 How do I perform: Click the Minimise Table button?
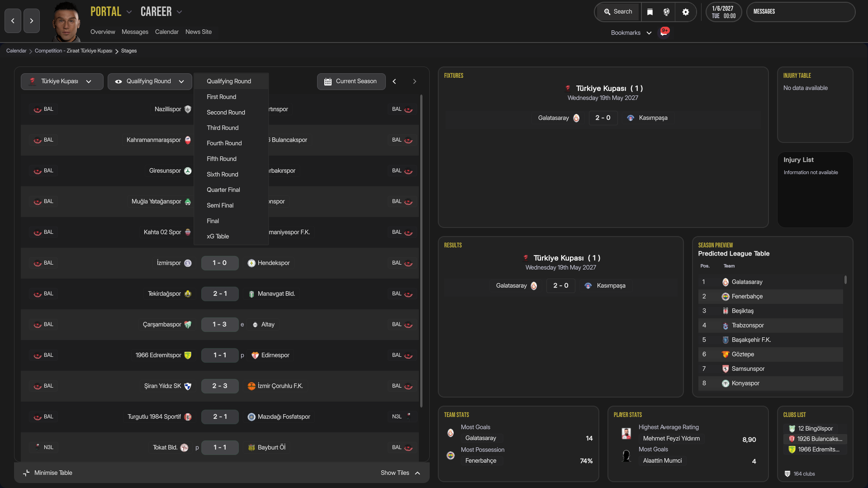point(48,473)
